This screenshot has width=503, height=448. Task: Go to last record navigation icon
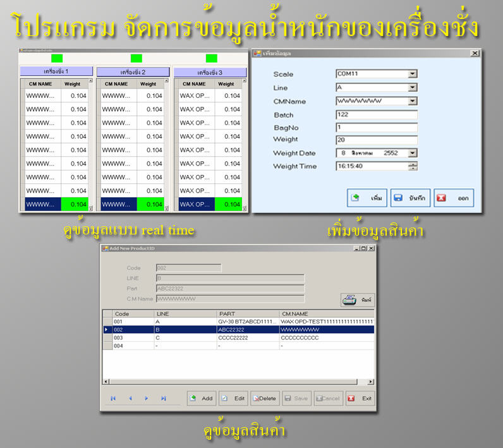point(164,398)
